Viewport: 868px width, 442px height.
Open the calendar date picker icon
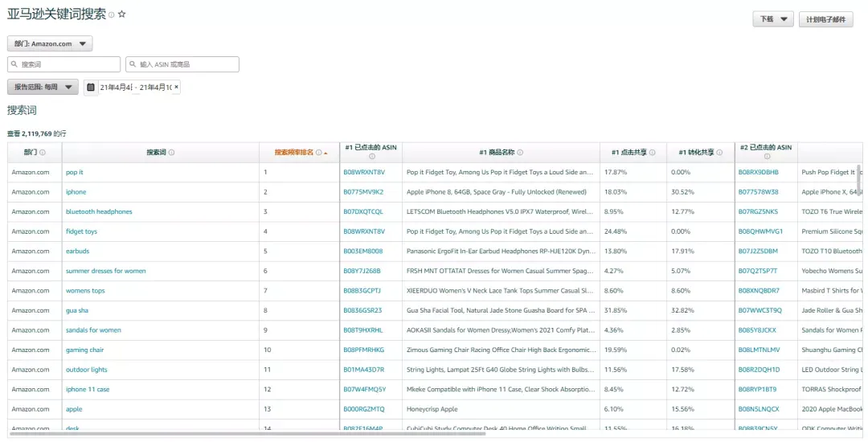tap(91, 87)
